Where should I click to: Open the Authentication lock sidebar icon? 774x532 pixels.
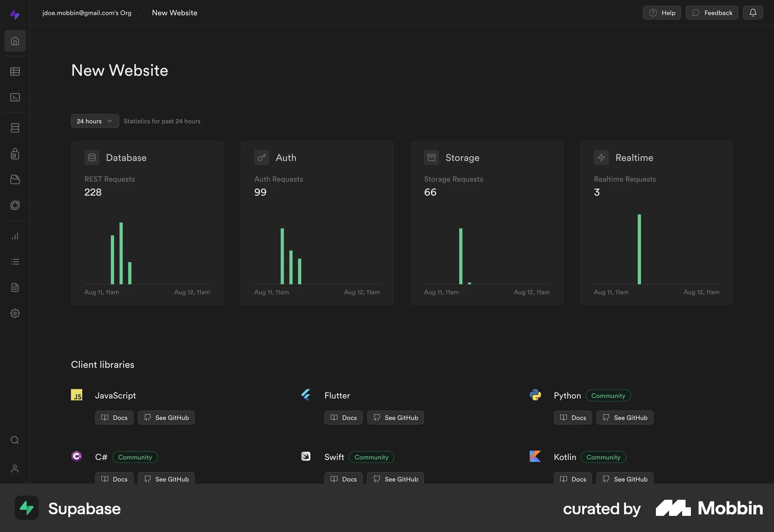click(15, 154)
